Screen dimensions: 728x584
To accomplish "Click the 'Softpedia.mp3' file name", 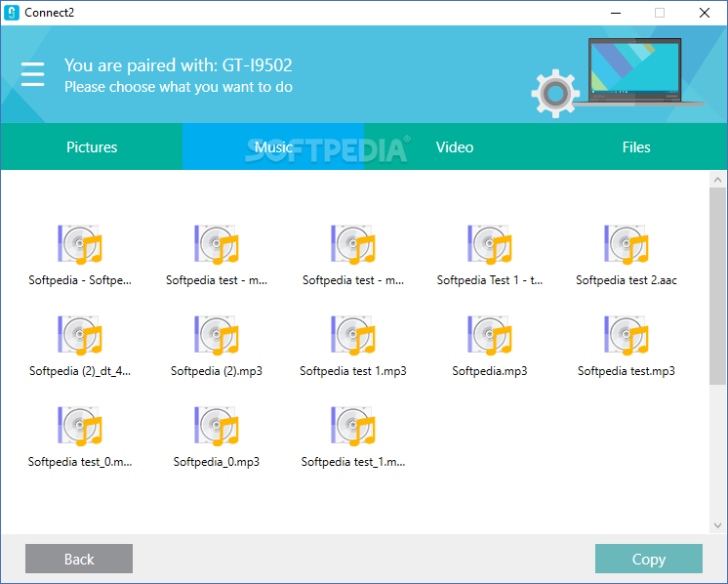I will click(x=490, y=371).
